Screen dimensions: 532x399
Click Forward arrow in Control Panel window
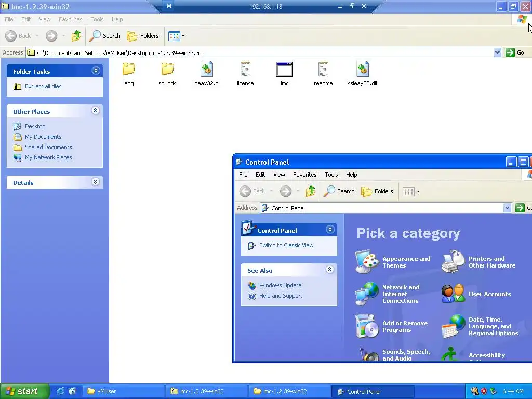[286, 191]
